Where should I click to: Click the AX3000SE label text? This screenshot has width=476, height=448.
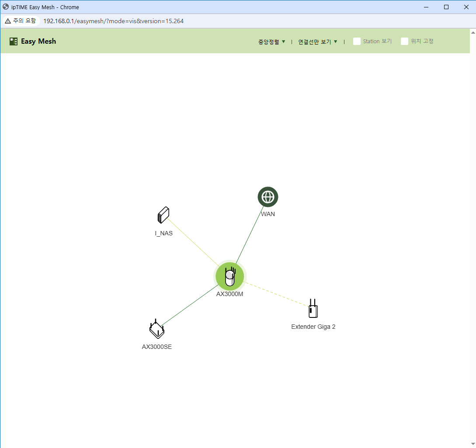click(x=156, y=347)
